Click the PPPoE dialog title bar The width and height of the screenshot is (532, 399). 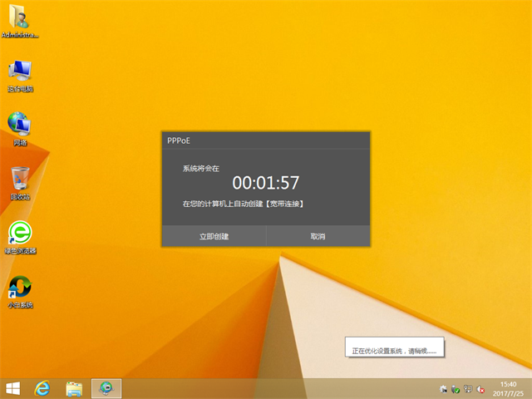[x=266, y=140]
